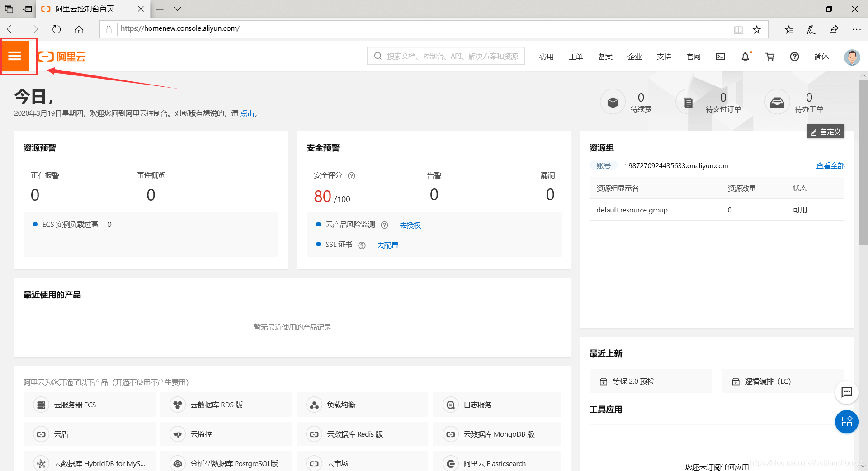This screenshot has width=868, height=471.
Task: Open 云数据库 Redis 版 product
Action: pyautogui.click(x=362, y=434)
